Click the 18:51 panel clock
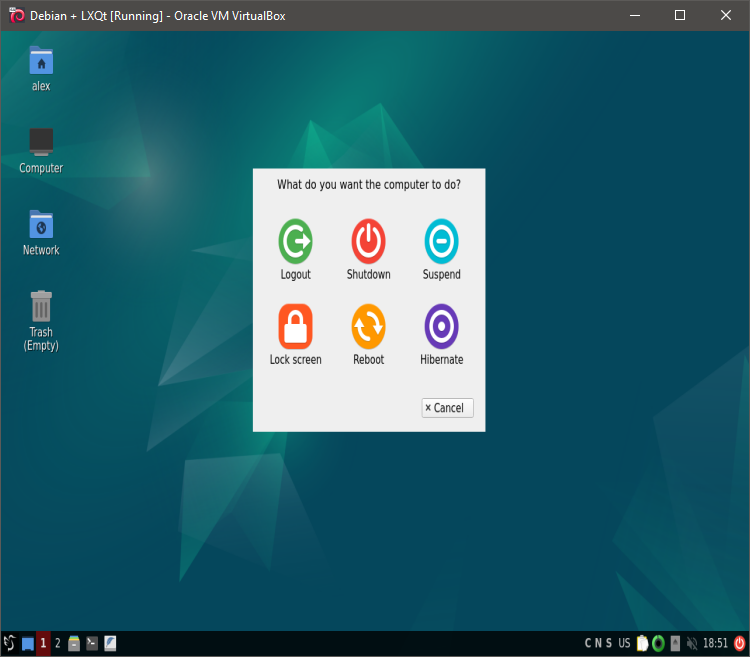Image resolution: width=750 pixels, height=657 pixels. (x=715, y=643)
